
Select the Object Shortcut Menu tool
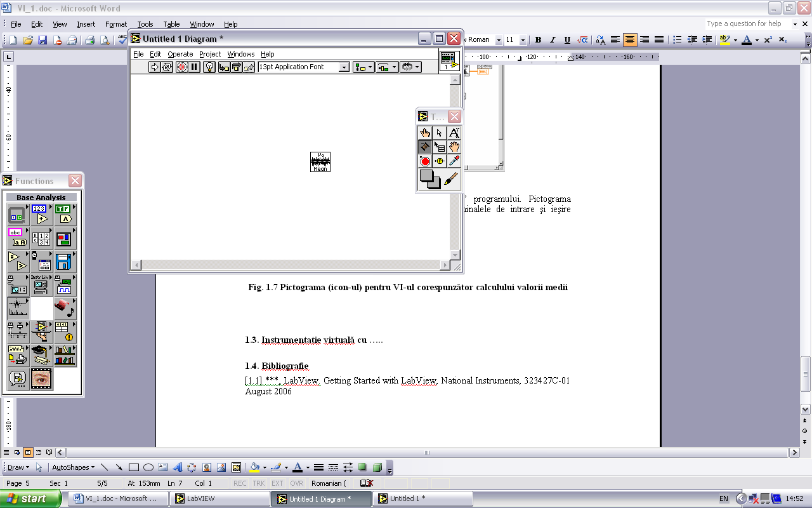point(440,147)
